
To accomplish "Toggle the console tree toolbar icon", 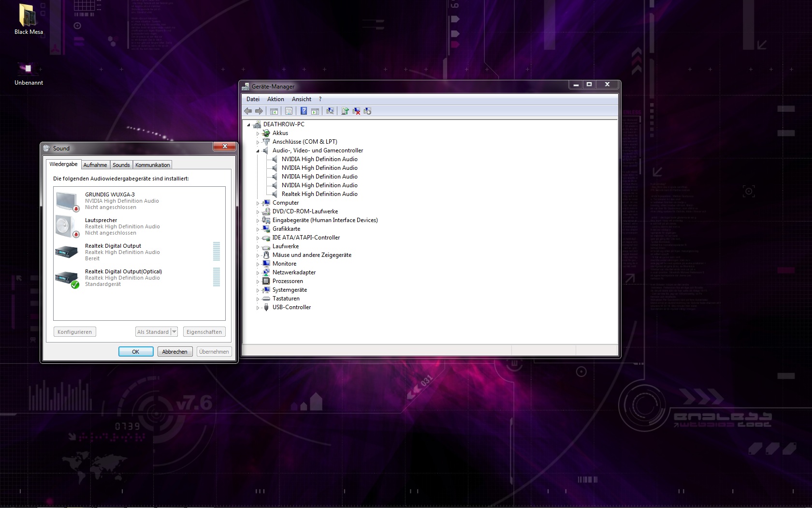I will tap(274, 111).
